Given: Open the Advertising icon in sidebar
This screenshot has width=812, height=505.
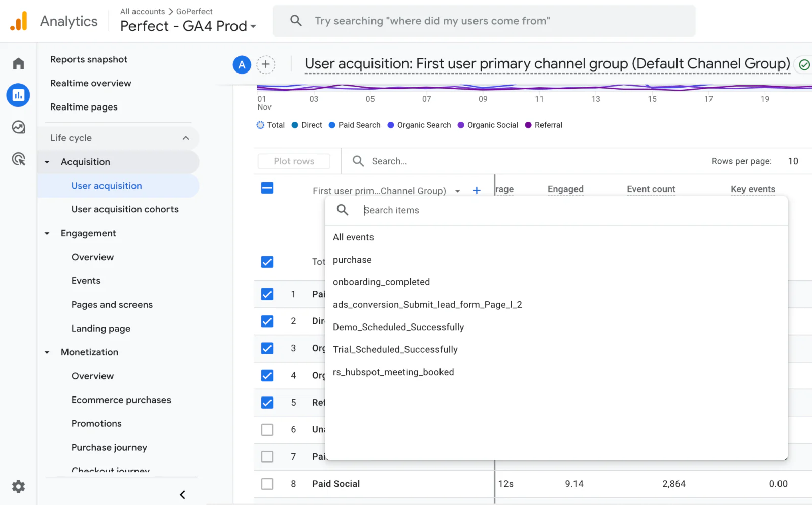Looking at the screenshot, I should coord(18,159).
